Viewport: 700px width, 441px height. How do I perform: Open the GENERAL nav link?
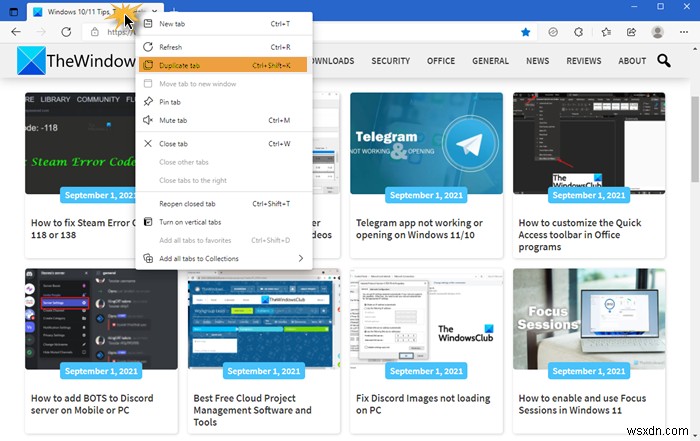click(x=490, y=61)
